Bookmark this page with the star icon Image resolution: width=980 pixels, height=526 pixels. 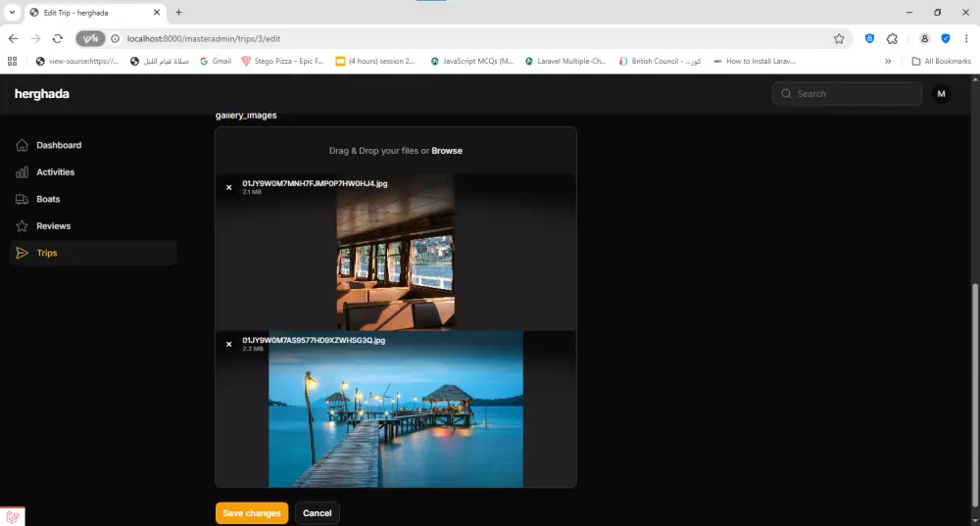pos(839,39)
